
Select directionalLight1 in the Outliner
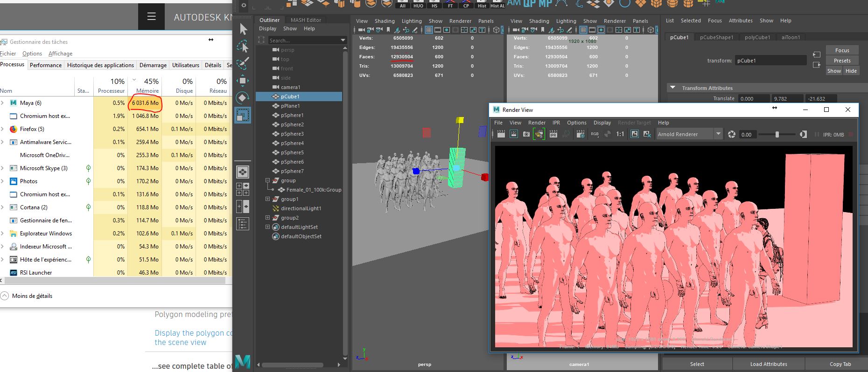[x=301, y=208]
